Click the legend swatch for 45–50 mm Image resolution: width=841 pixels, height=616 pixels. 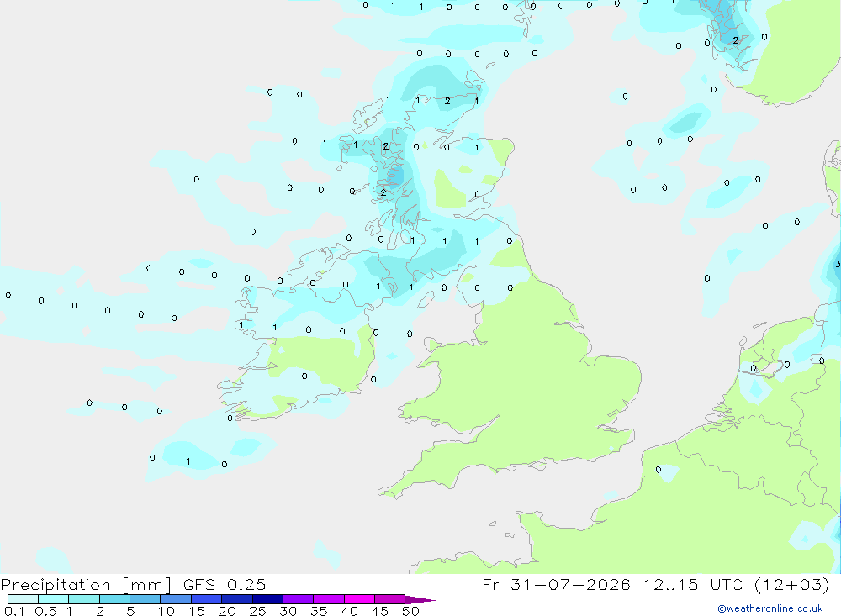pyautogui.click(x=390, y=599)
